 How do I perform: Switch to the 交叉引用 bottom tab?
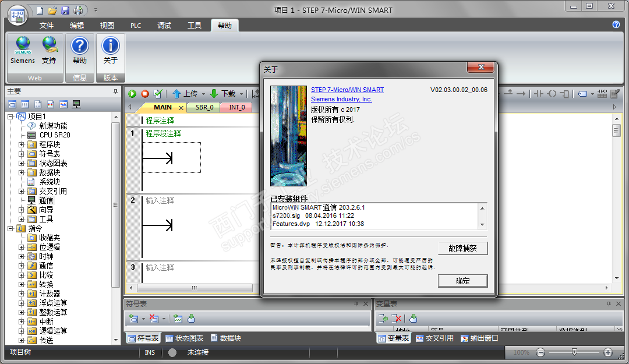435,338
